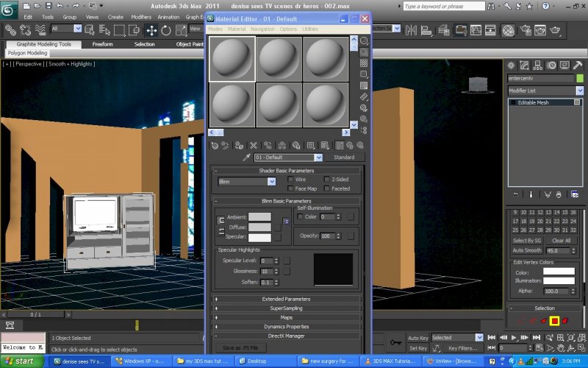Click the Windows start button
Image resolution: width=588 pixels, height=368 pixels.
click(21, 361)
